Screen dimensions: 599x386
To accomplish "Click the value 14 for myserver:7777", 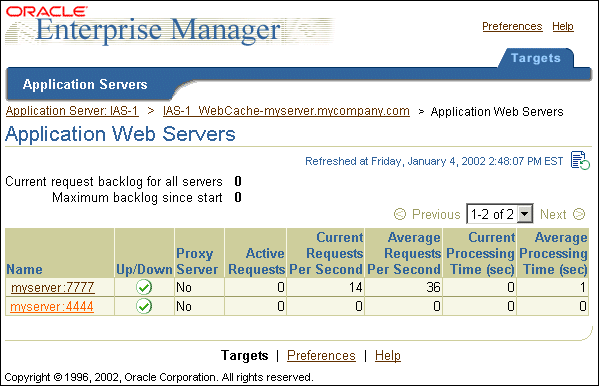I will (355, 287).
